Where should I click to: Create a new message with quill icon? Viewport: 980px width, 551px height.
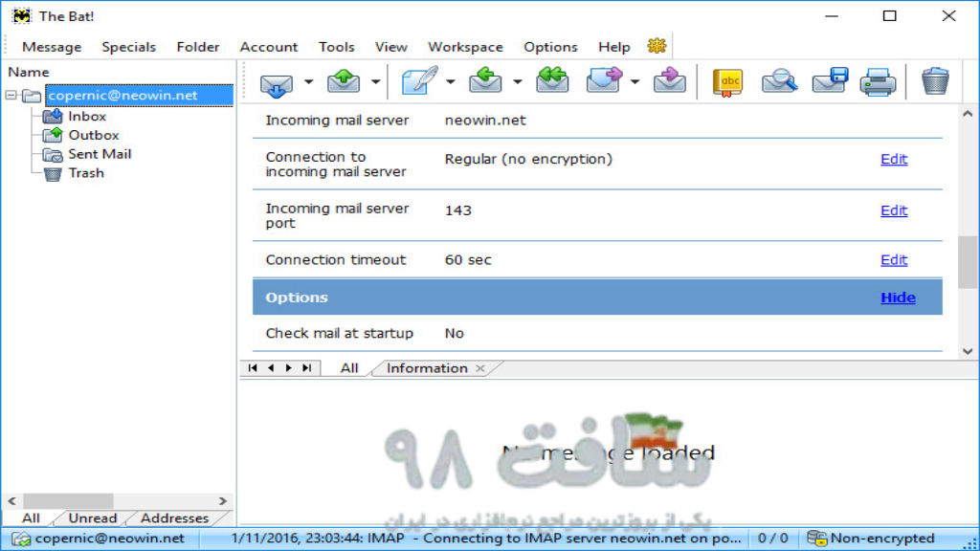point(419,81)
